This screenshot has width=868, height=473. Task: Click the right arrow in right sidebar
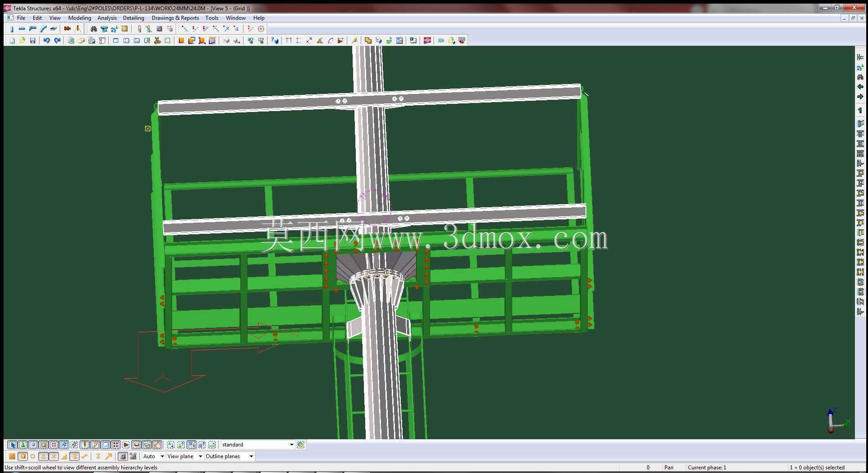[860, 97]
